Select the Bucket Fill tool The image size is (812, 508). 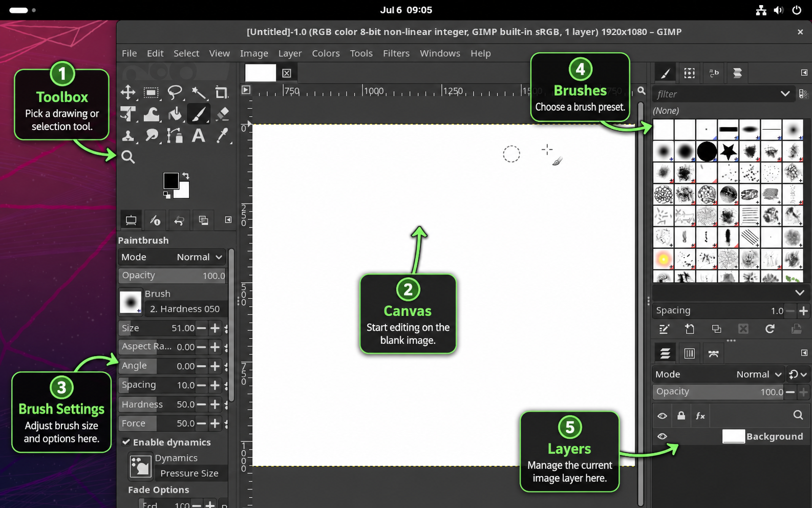[175, 114]
